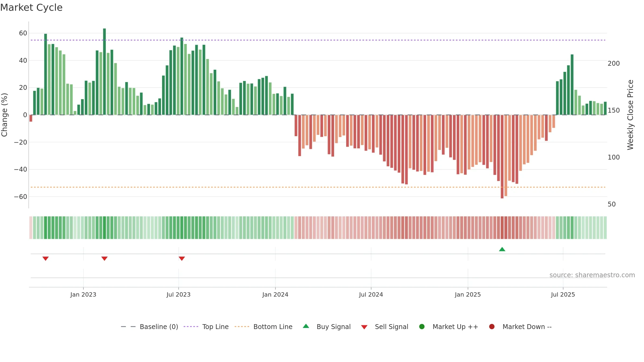Click the 60 tick on Change axis
644x362 pixels.
(23, 33)
